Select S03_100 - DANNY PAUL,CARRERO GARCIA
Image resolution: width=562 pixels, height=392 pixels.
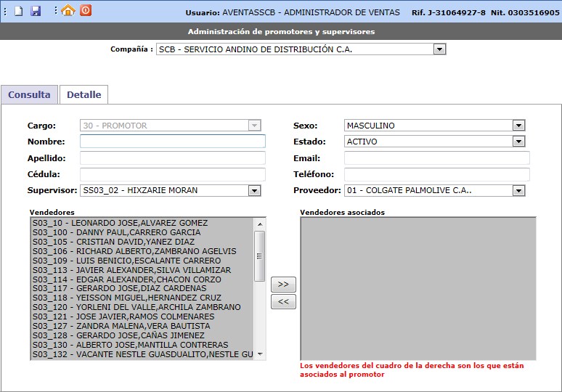coord(142,232)
